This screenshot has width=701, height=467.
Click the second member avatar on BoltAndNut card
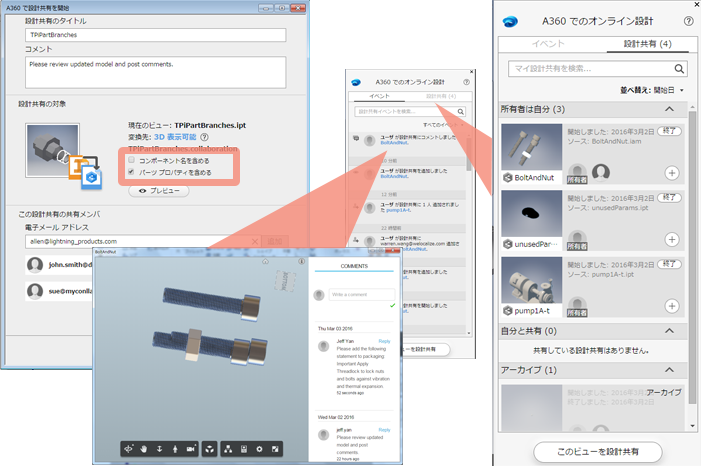click(x=601, y=172)
